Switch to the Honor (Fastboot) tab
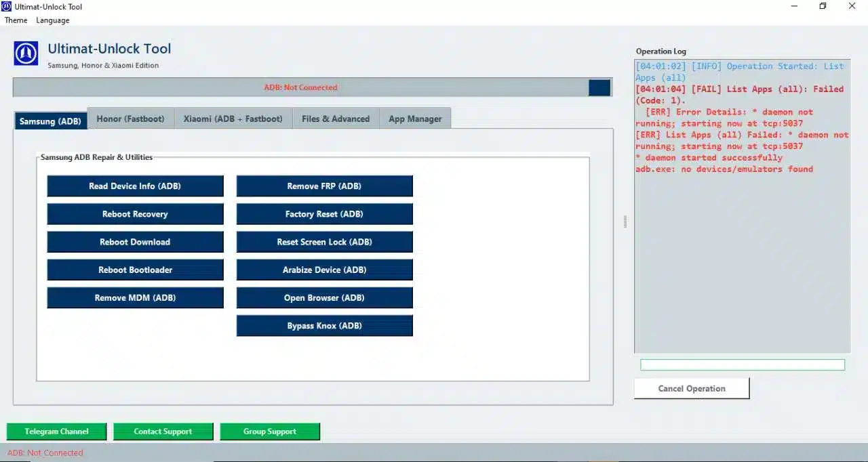868x462 pixels. point(130,119)
